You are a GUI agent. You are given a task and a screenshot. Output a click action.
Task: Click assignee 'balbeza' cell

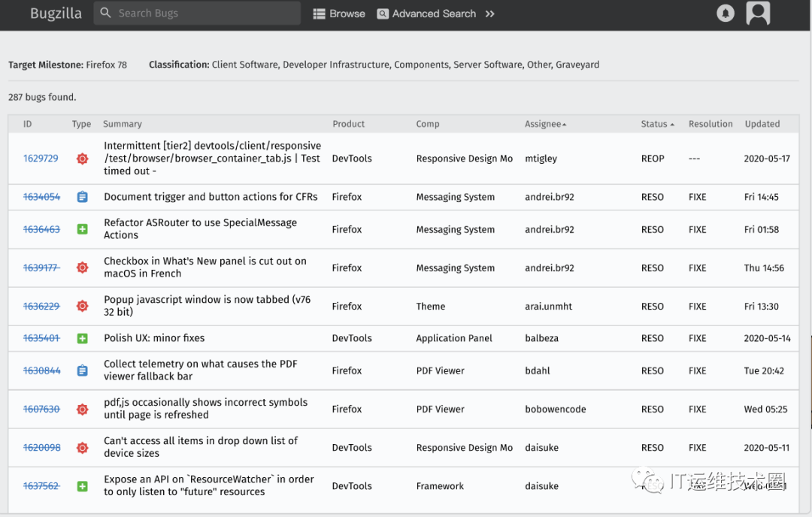[x=541, y=338]
